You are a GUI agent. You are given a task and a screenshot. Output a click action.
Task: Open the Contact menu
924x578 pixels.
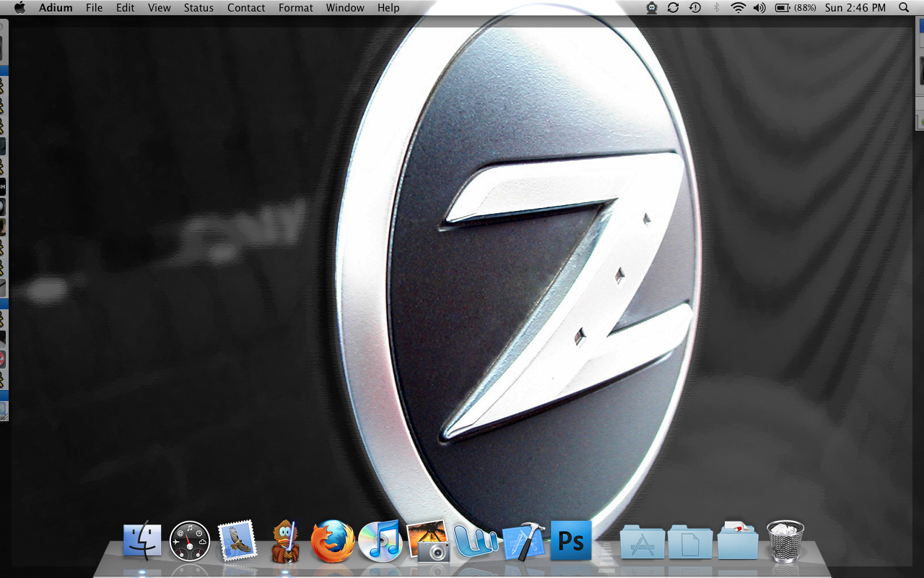click(x=246, y=8)
